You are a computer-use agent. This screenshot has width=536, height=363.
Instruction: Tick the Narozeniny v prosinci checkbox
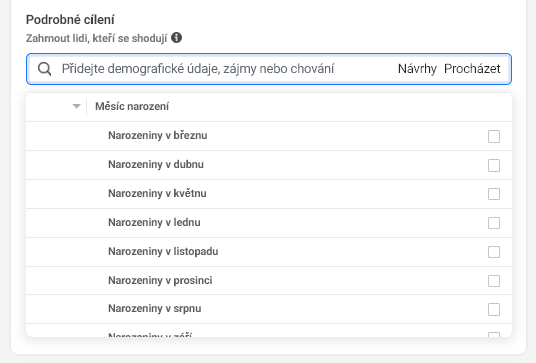(x=494, y=281)
